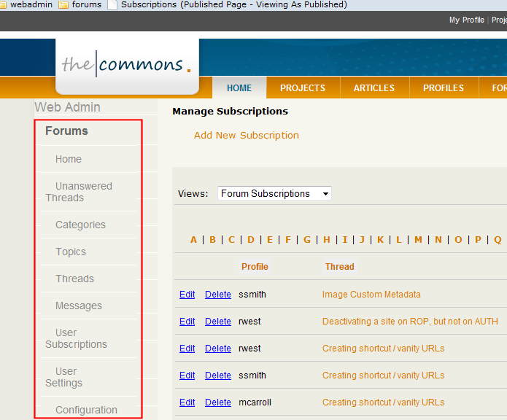The image size is (507, 420).
Task: Click the Web Admin heading
Action: coord(67,107)
